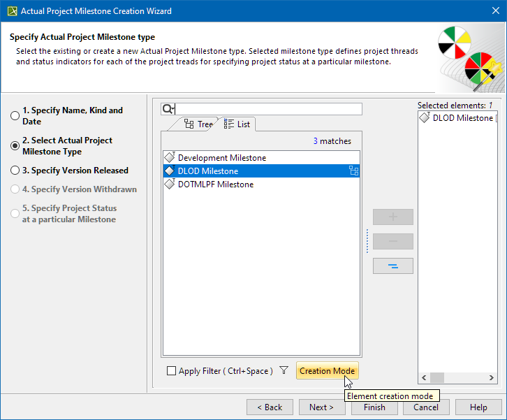Viewport: 507px width, 420px height.
Task: Click the filter funnel icon
Action: [284, 370]
